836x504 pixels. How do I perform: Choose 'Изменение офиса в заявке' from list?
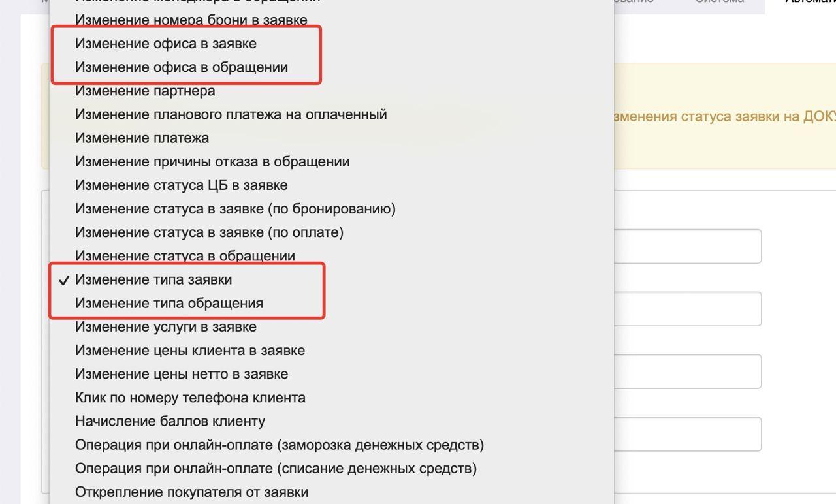point(166,44)
